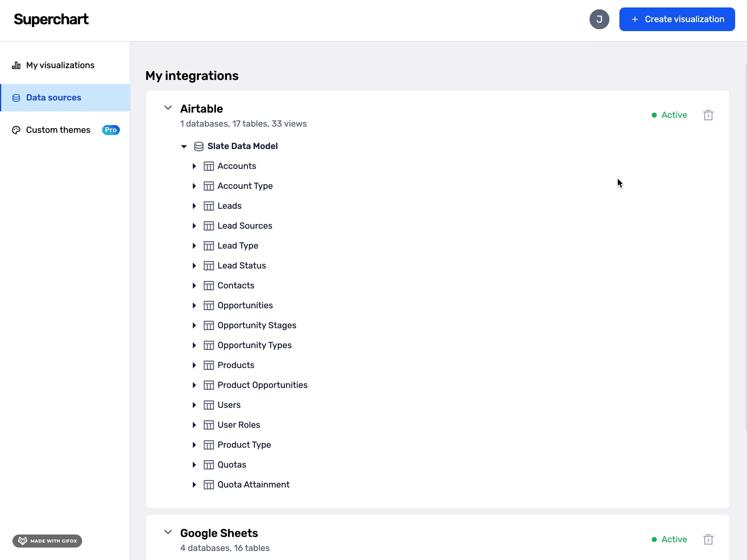747x560 pixels.
Task: Click the Users table icon
Action: click(209, 405)
